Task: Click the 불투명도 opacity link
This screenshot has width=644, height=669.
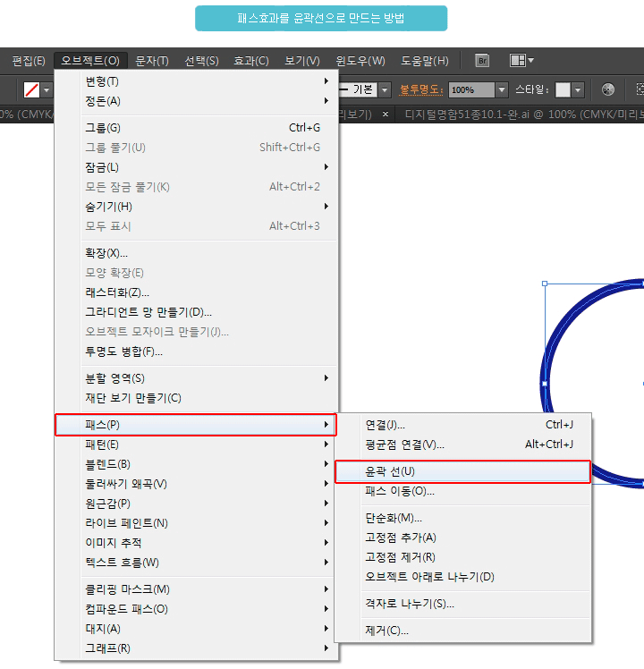Action: pos(422,89)
